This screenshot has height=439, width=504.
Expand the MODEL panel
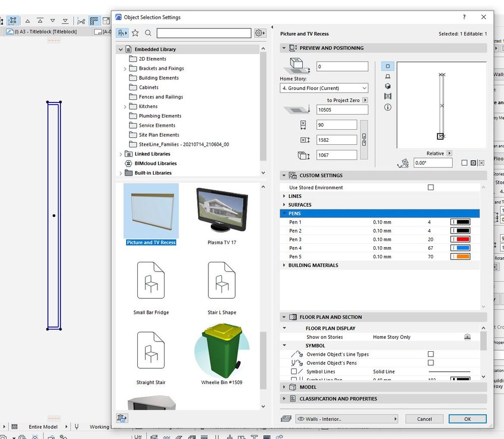[308, 387]
